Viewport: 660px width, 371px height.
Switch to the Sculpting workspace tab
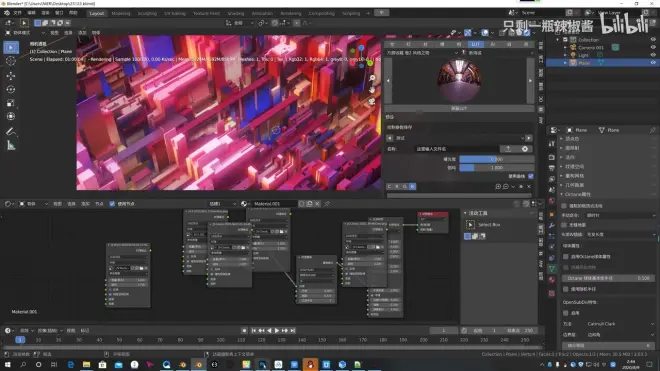(x=147, y=13)
